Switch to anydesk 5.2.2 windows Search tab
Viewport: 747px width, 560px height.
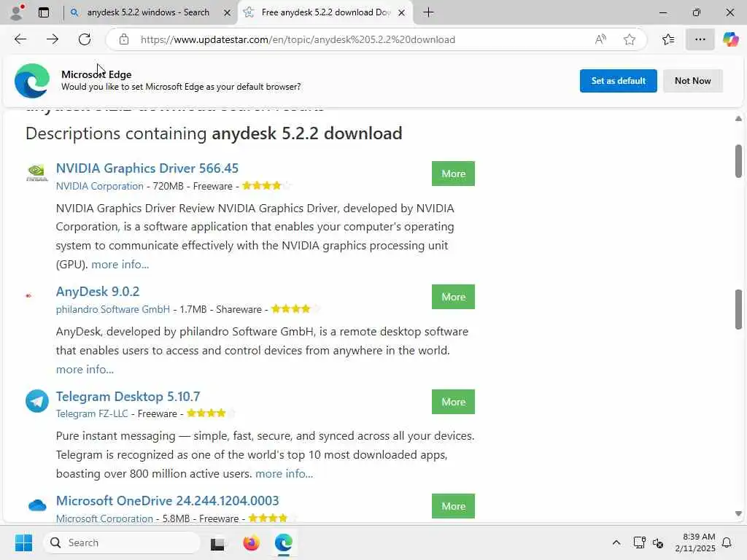click(147, 12)
